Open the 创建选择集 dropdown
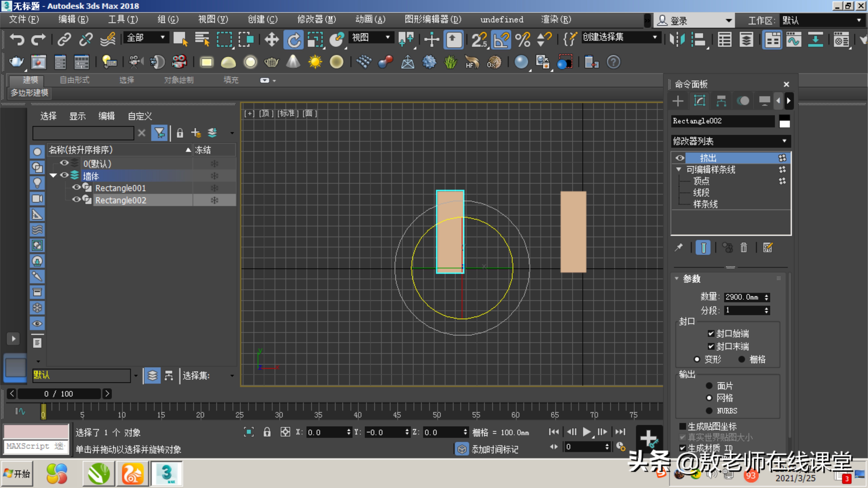The height and width of the screenshot is (488, 868). 654,37
